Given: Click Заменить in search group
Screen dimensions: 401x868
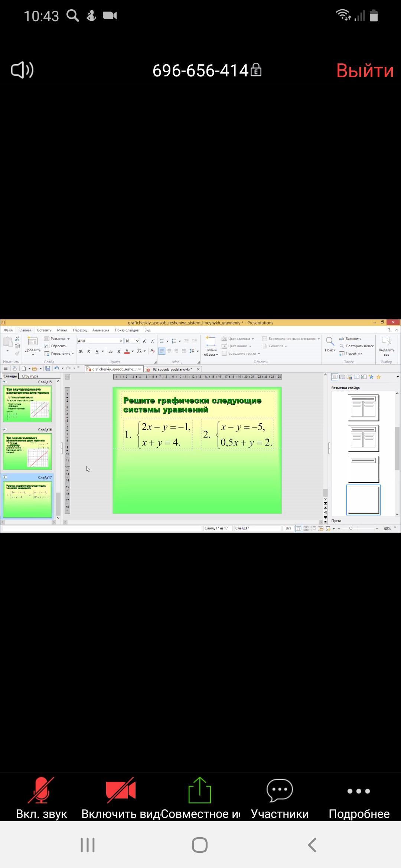Looking at the screenshot, I should tap(350, 339).
